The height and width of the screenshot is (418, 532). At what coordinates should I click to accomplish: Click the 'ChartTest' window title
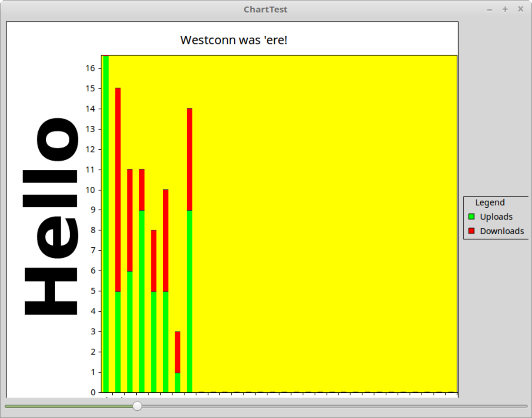(266, 10)
